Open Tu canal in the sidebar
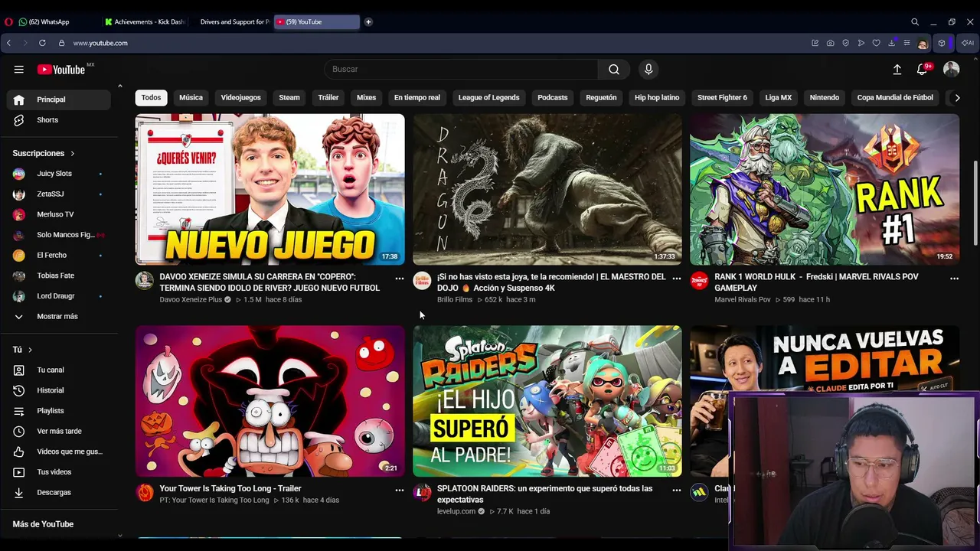980x551 pixels. [59, 370]
